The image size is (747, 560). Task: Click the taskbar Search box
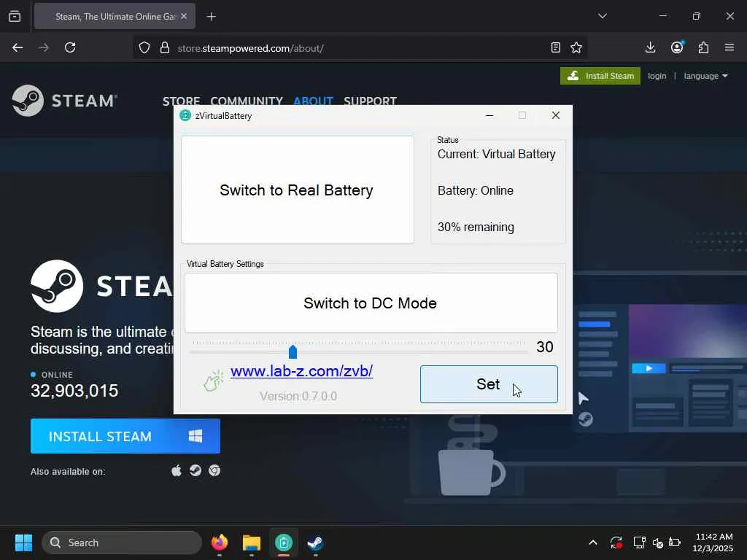122,542
